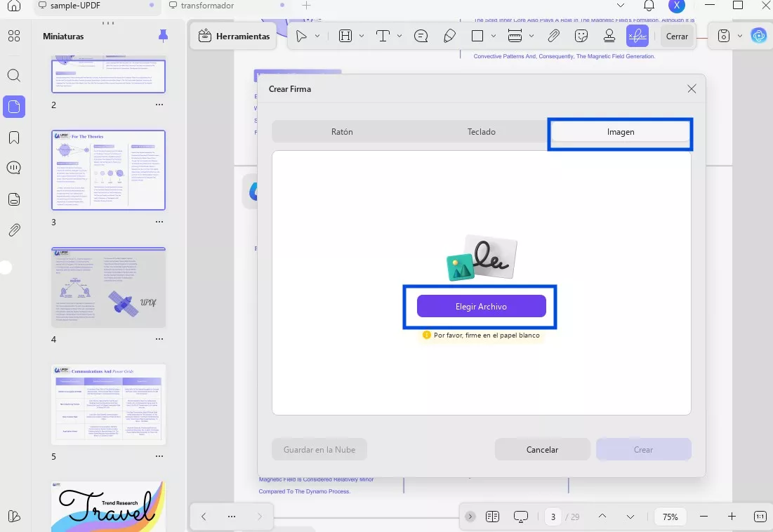Screen dimensions: 773x532
Task: Open the home icon in title bar
Action: coord(14,6)
